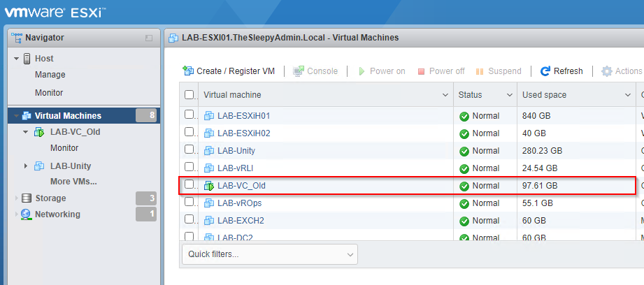Open the LAB-ESXiH01 virtual machine link
This screenshot has height=285, width=644.
pos(244,116)
